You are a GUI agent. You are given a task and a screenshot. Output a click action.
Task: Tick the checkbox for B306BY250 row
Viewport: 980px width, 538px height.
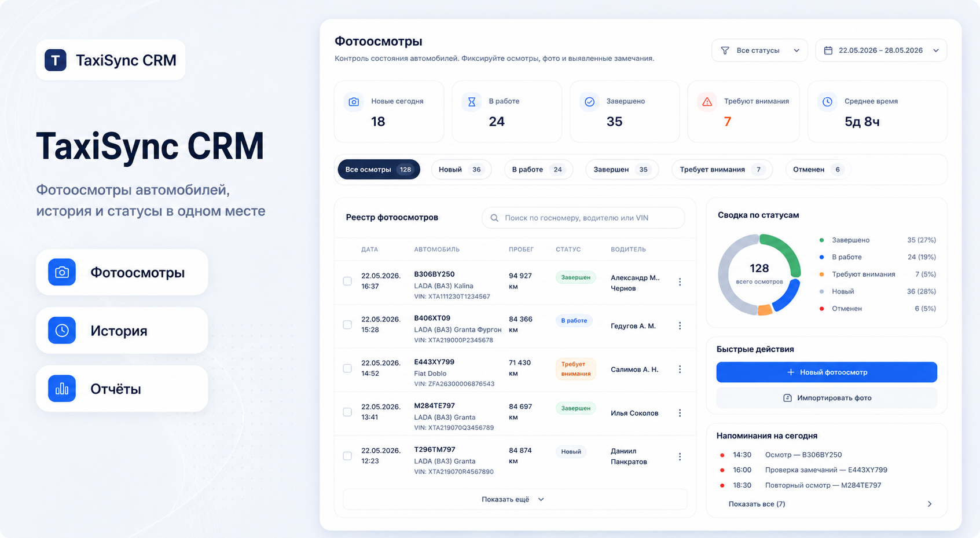click(347, 281)
